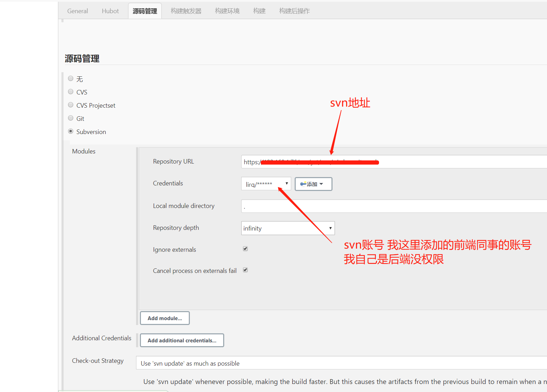Open the 构建后操作 tab
Screen dimensions: 547x392
pyautogui.click(x=294, y=11)
